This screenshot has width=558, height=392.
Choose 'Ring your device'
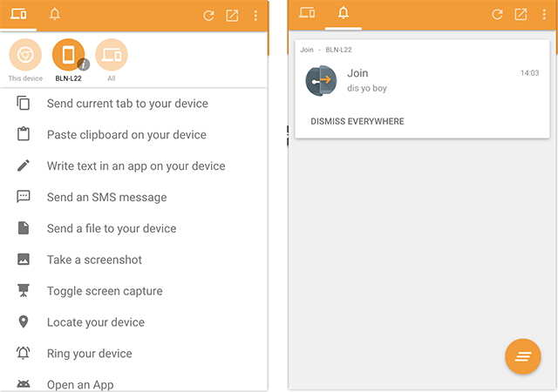coord(89,354)
